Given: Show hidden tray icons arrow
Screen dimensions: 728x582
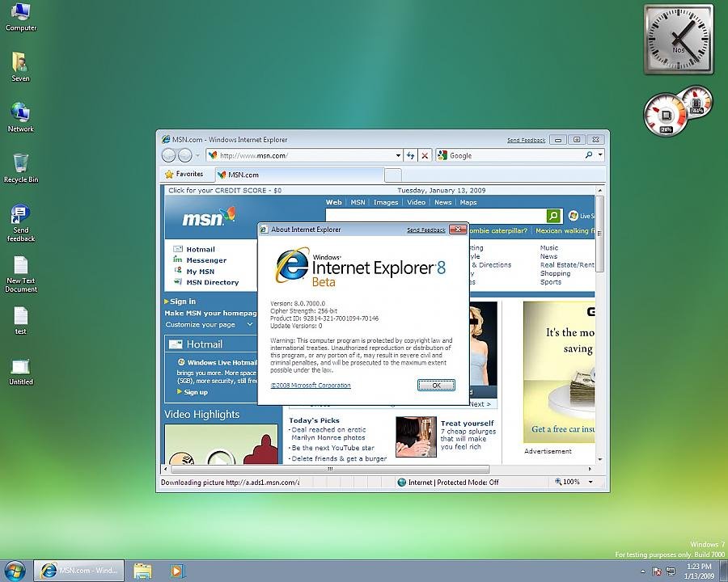Looking at the screenshot, I should click(x=642, y=571).
